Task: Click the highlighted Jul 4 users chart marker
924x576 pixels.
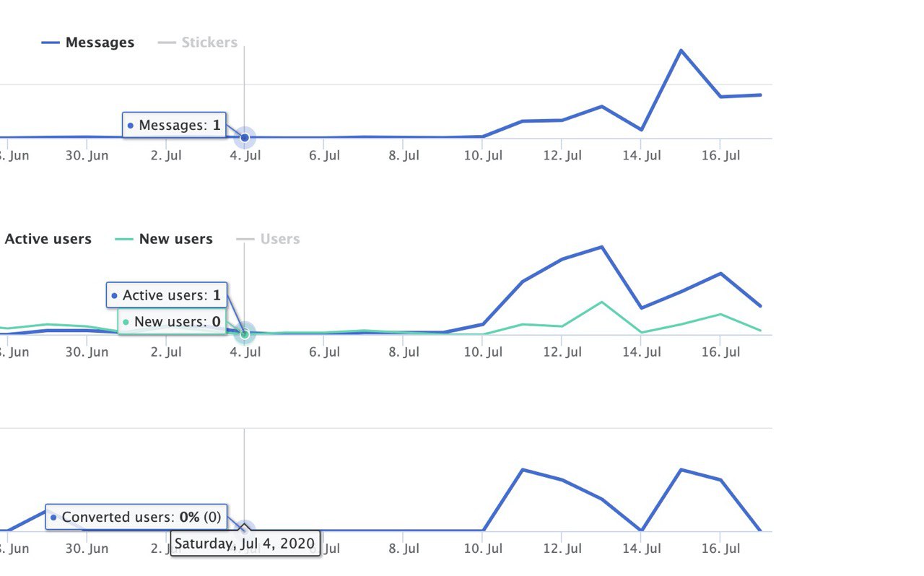Action: coord(245,333)
